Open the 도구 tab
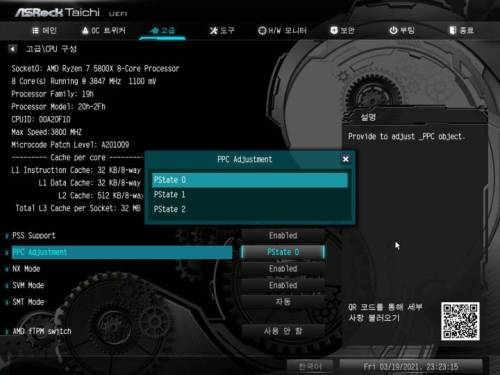500x375 pixels. (x=222, y=31)
